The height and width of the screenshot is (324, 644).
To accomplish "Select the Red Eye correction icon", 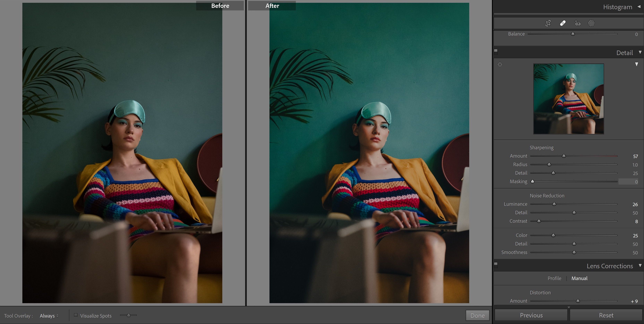I will (577, 23).
